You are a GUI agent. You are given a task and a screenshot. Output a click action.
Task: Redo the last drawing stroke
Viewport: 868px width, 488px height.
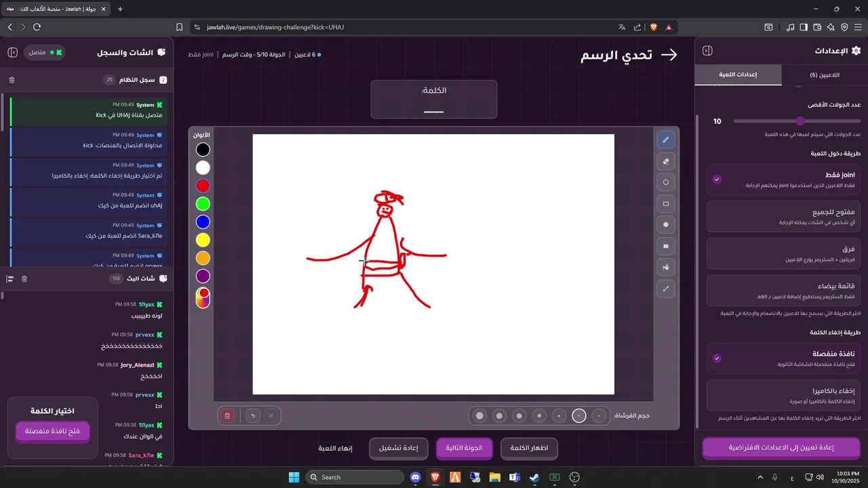(271, 415)
